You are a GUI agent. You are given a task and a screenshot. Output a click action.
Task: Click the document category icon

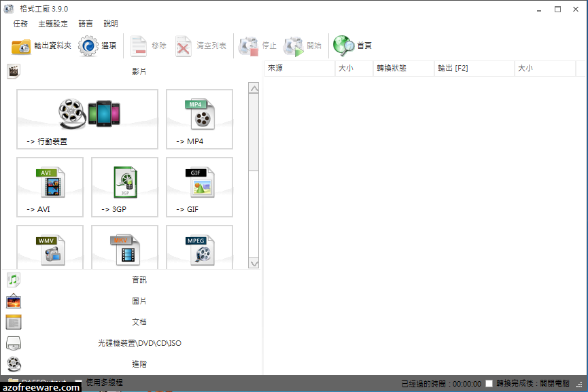click(x=14, y=322)
